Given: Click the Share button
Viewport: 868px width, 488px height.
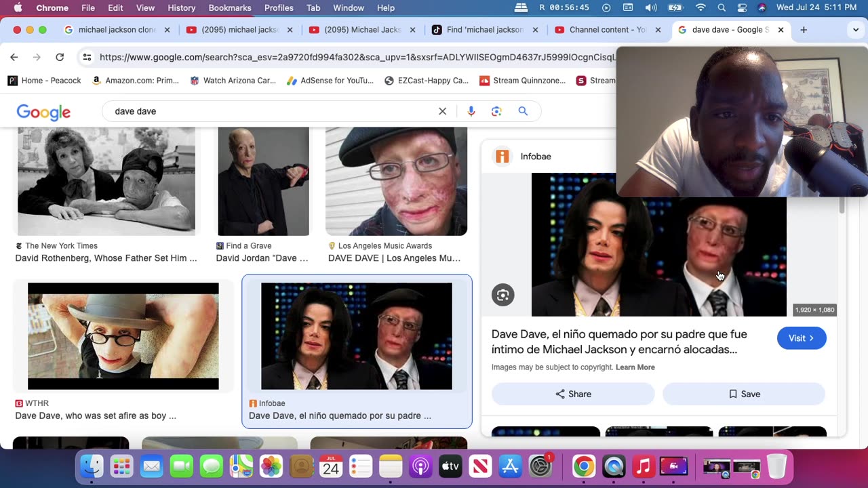Looking at the screenshot, I should 573,394.
